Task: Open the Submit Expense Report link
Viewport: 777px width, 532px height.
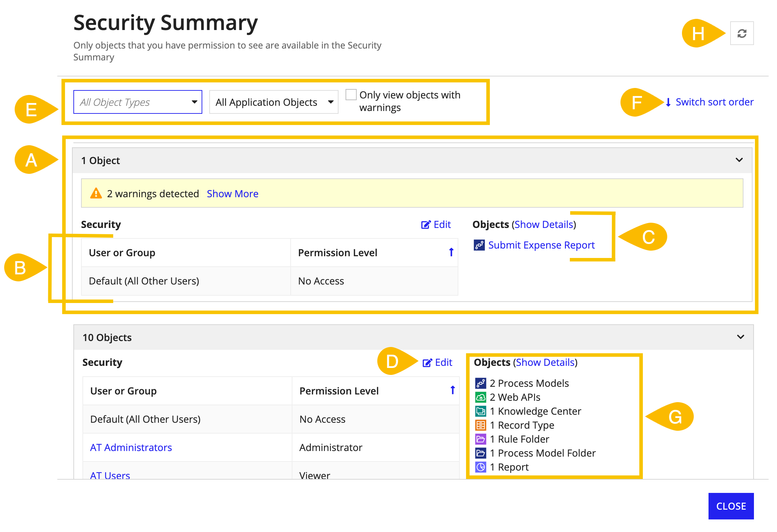Action: coord(541,245)
